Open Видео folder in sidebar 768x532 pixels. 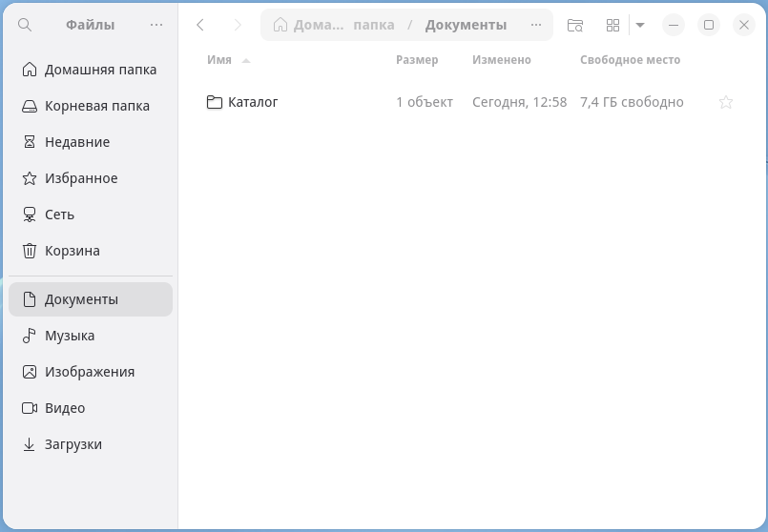91,408
